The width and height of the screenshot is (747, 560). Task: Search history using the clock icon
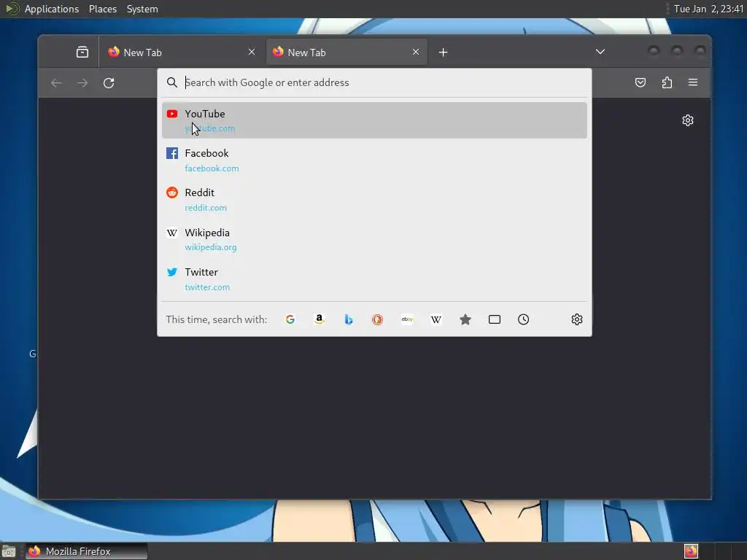point(524,319)
